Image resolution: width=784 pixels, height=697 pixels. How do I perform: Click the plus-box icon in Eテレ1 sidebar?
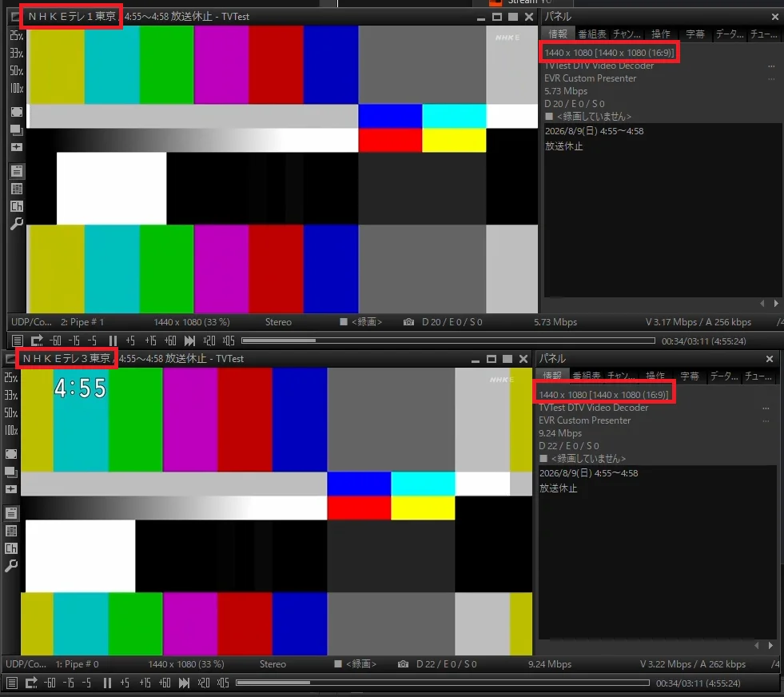point(17,147)
